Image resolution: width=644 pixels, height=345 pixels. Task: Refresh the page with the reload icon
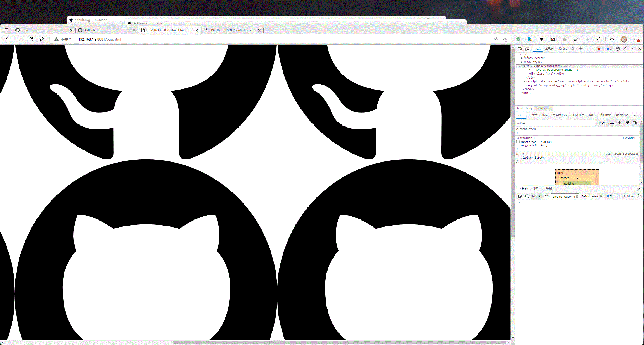31,39
